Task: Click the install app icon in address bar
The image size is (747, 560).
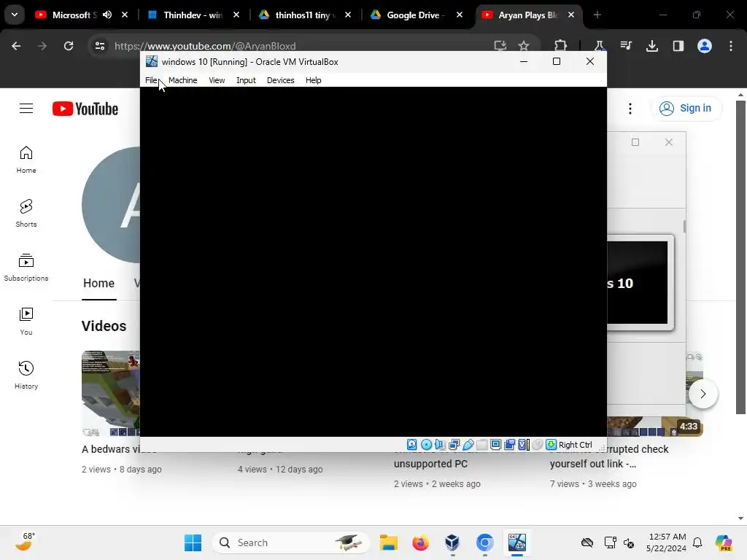Action: 500,46
